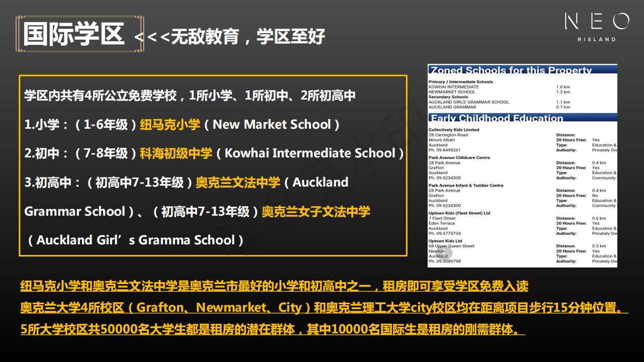This screenshot has height=362, width=644.
Task: Click the "1.1 km" distance value
Action: click(x=563, y=102)
